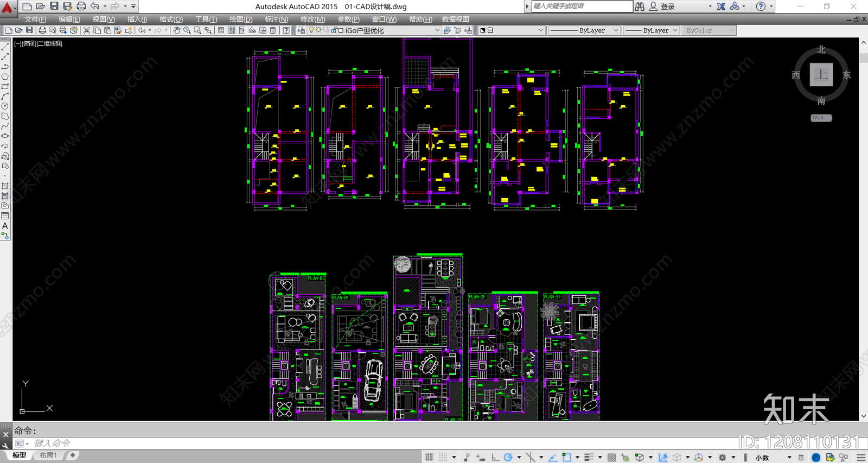This screenshot has width=868, height=463.
Task: Open the first ByLayer linetype dropdown
Action: pyautogui.click(x=584, y=30)
